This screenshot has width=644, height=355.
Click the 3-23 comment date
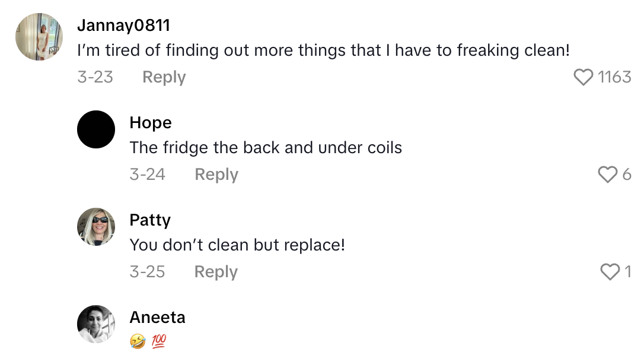95,77
